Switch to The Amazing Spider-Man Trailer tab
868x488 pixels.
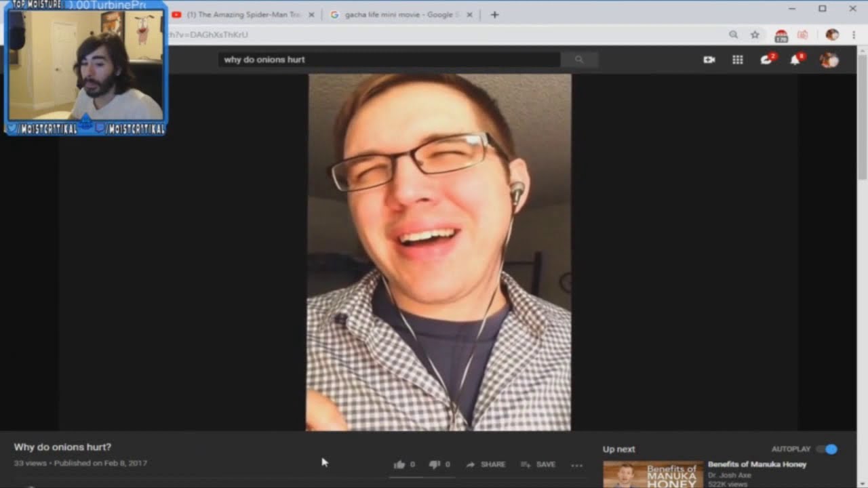243,14
